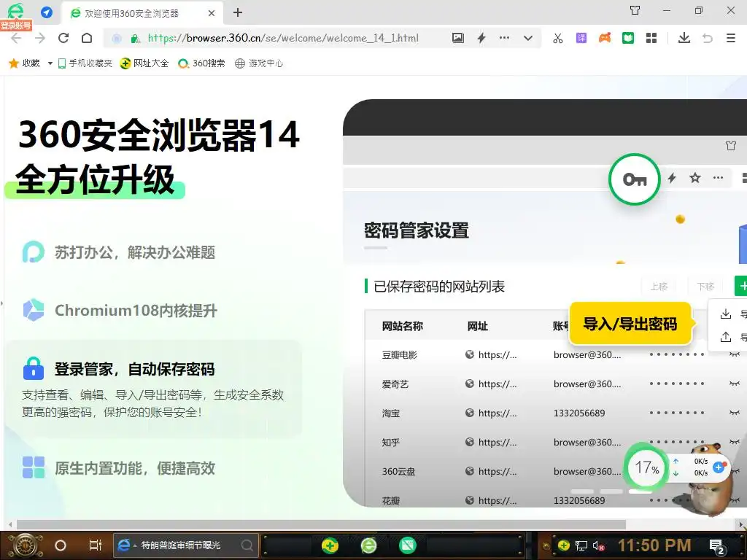Click the blue paper-plane icon in title bar
Viewport: 747px width, 560px height.
pos(47,12)
